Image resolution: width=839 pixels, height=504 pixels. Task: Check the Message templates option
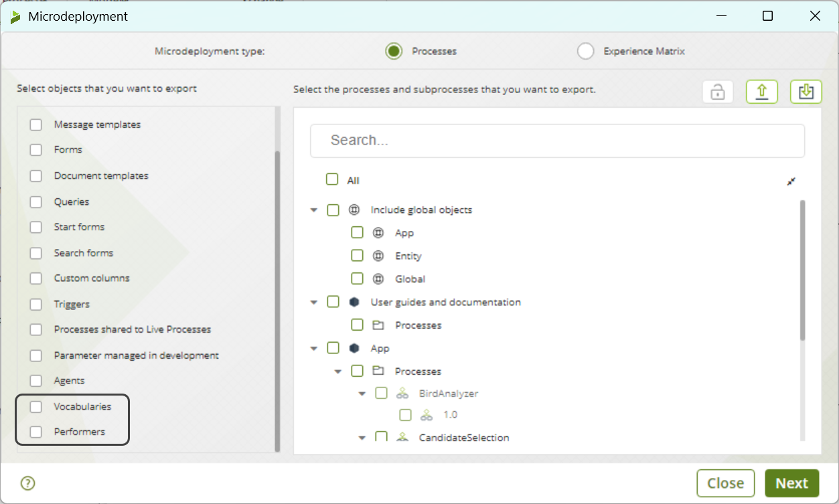pyautogui.click(x=36, y=125)
